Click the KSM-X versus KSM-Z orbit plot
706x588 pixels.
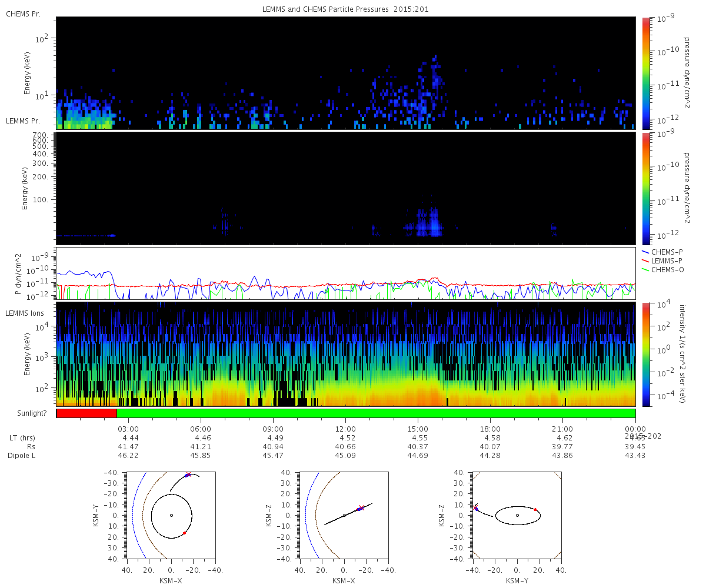coord(344,515)
